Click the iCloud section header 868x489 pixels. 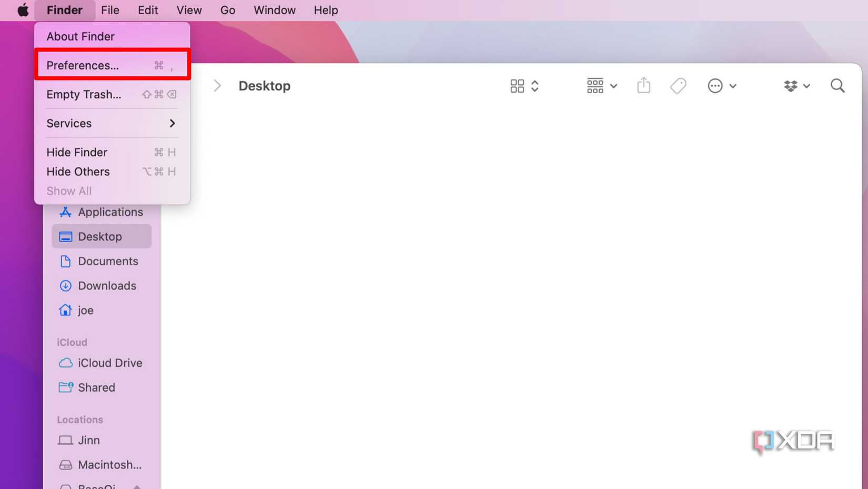pyautogui.click(x=72, y=342)
